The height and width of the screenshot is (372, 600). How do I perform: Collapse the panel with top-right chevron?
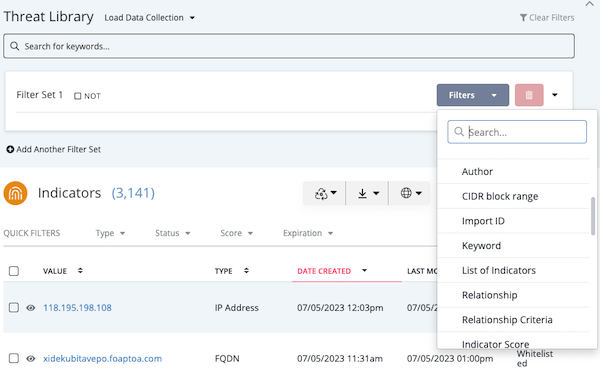pos(589,4)
